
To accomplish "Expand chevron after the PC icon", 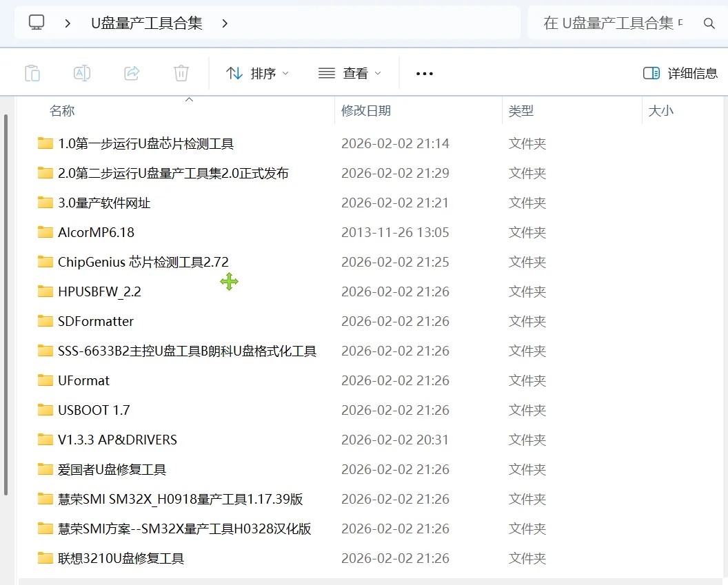I will 68,23.
